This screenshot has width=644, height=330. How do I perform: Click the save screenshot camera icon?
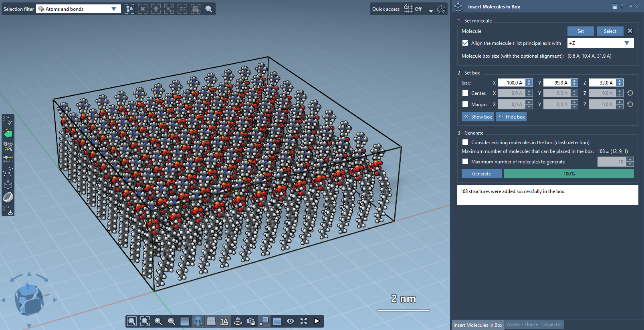[x=251, y=321]
